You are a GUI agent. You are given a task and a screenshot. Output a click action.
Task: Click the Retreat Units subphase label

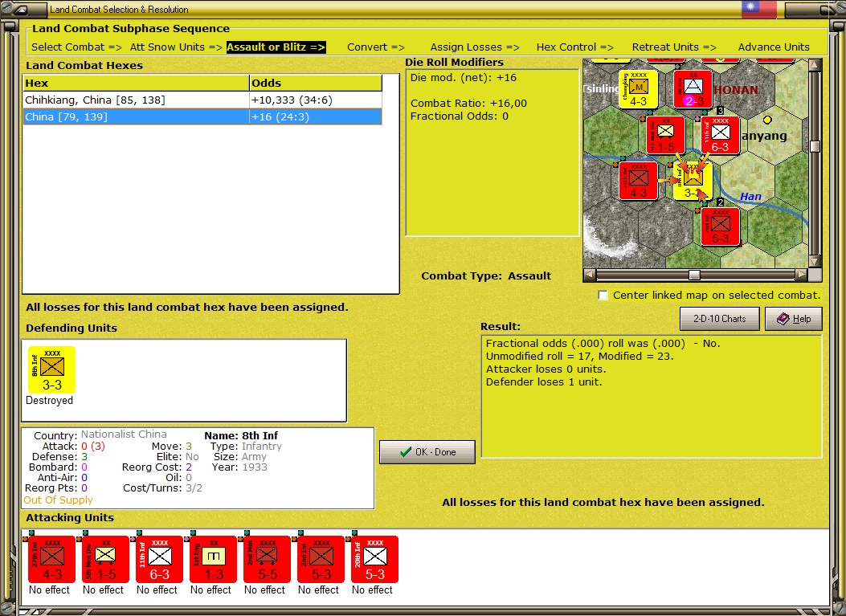[x=674, y=47]
